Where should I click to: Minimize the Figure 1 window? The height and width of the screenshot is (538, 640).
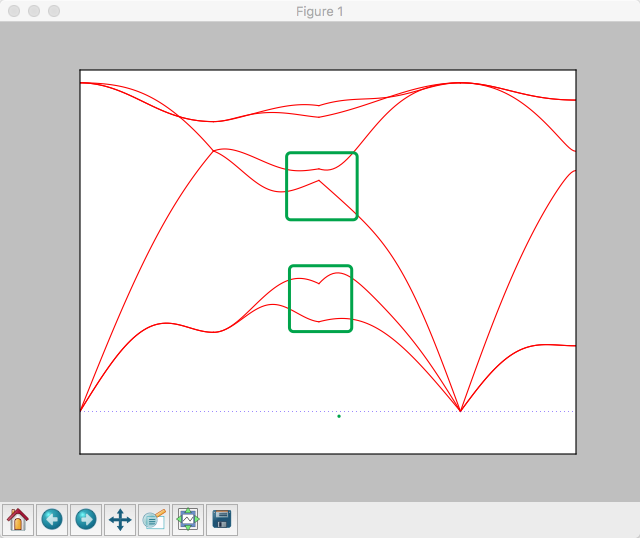[x=34, y=11]
